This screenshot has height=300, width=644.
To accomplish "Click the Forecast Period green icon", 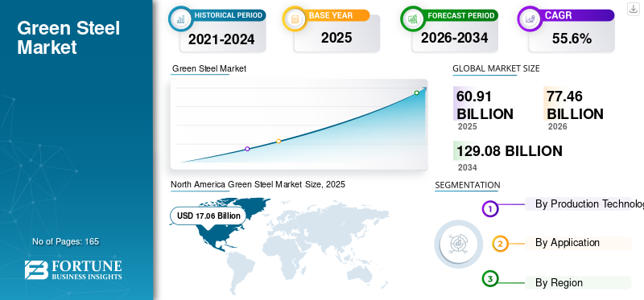I will pos(413,18).
